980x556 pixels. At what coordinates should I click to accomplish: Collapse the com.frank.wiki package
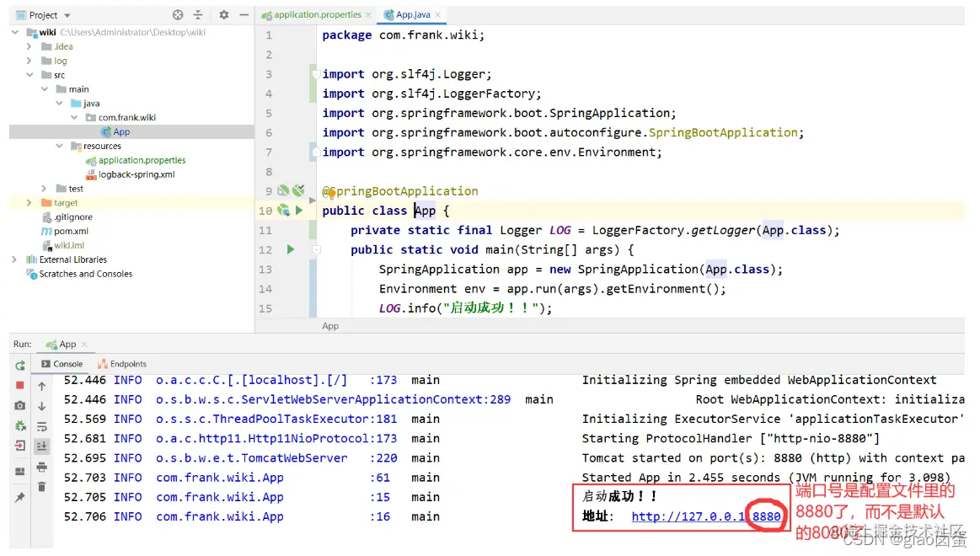click(x=74, y=117)
